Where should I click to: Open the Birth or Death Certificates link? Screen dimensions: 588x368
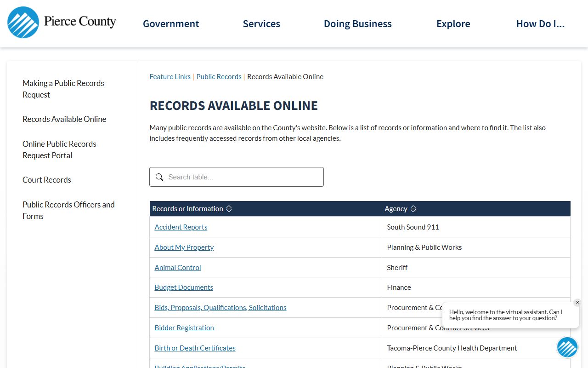click(x=195, y=348)
